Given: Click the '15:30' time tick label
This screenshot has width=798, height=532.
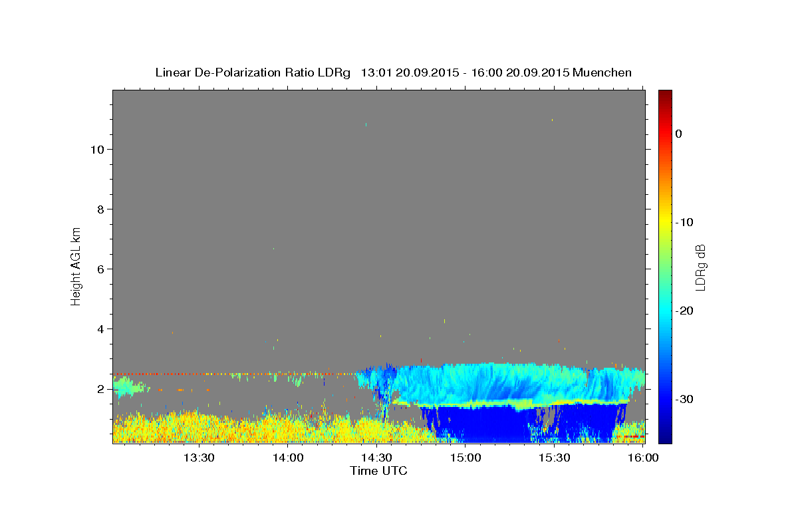Looking at the screenshot, I should click(x=554, y=458).
